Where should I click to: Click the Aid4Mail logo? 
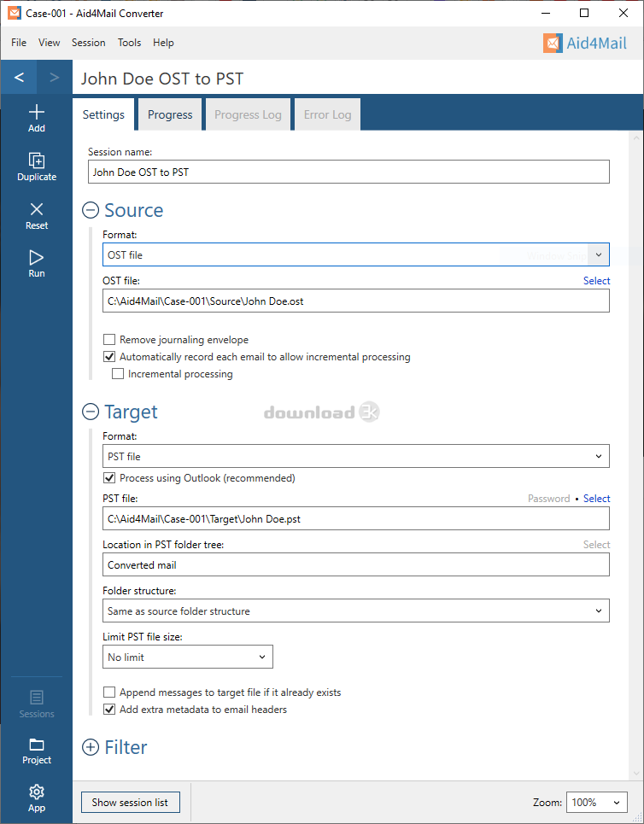[584, 43]
